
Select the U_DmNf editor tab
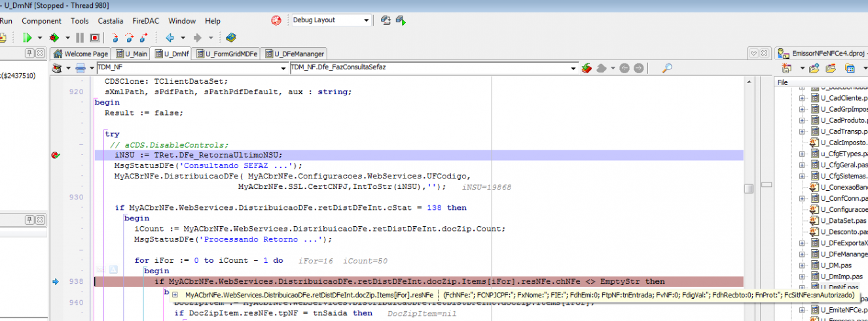pyautogui.click(x=172, y=54)
